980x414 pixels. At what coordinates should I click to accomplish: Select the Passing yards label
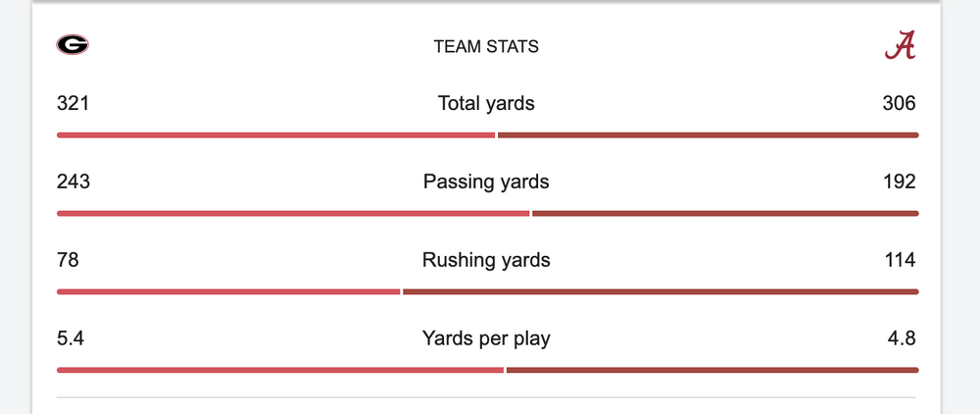pyautogui.click(x=486, y=181)
